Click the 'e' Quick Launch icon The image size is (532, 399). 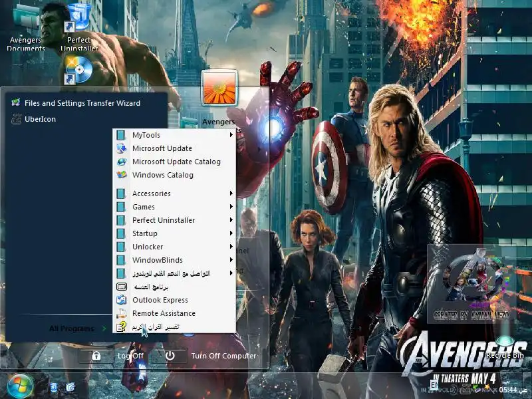tap(70, 387)
